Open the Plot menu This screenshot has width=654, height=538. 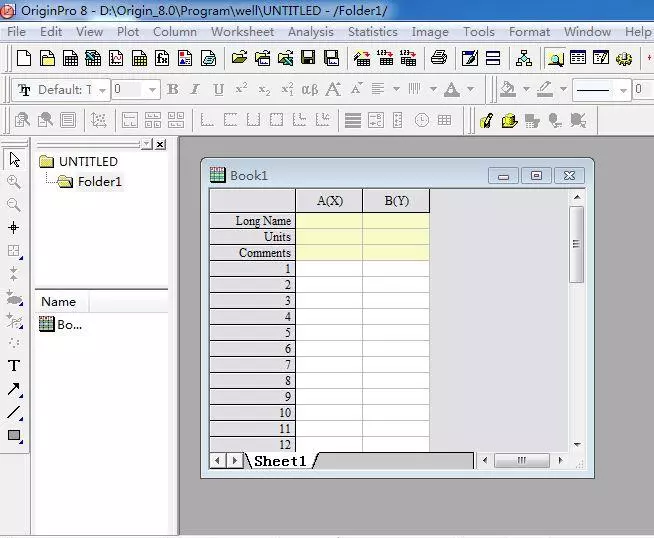point(128,31)
